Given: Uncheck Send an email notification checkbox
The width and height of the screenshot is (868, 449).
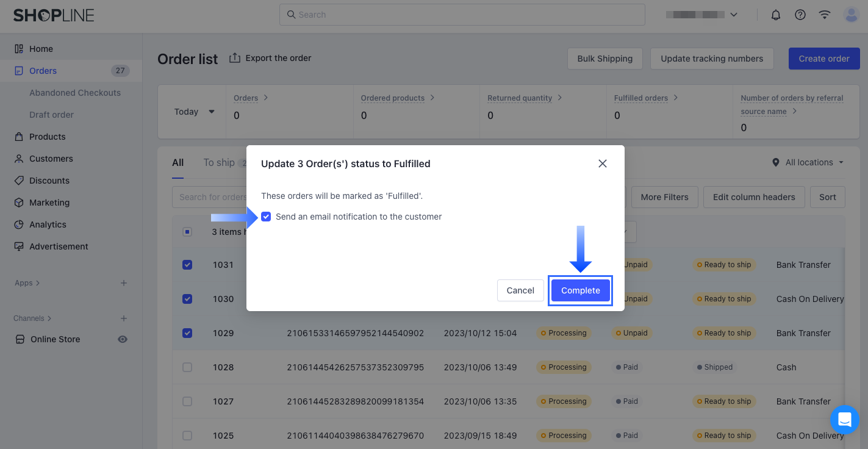Looking at the screenshot, I should [x=266, y=217].
